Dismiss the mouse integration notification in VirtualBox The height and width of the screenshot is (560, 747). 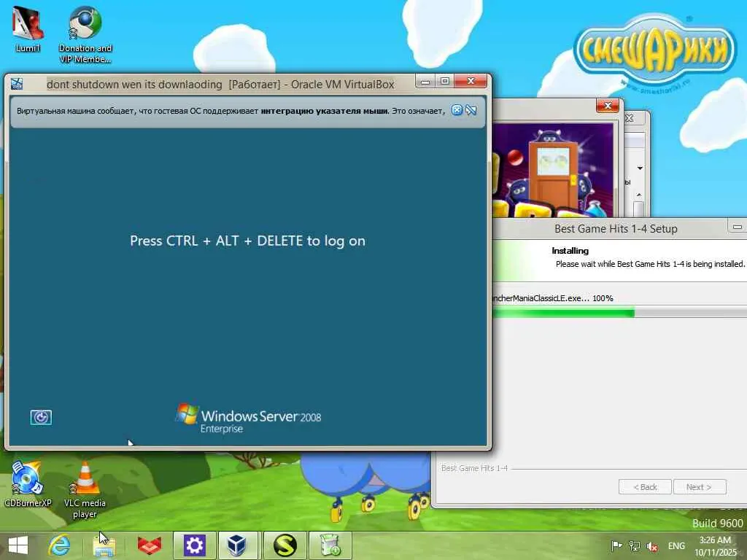(x=457, y=111)
